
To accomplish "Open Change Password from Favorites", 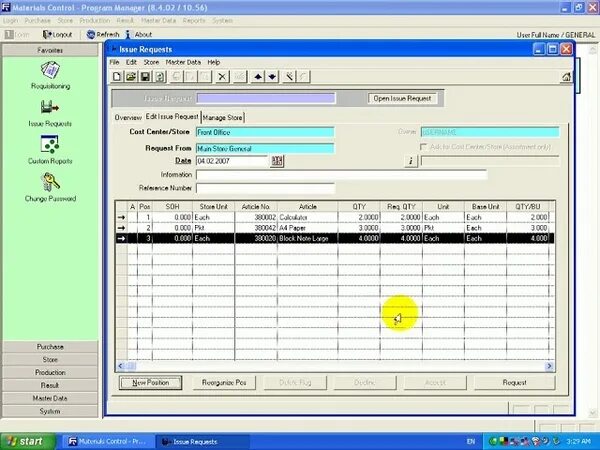I will click(x=50, y=188).
